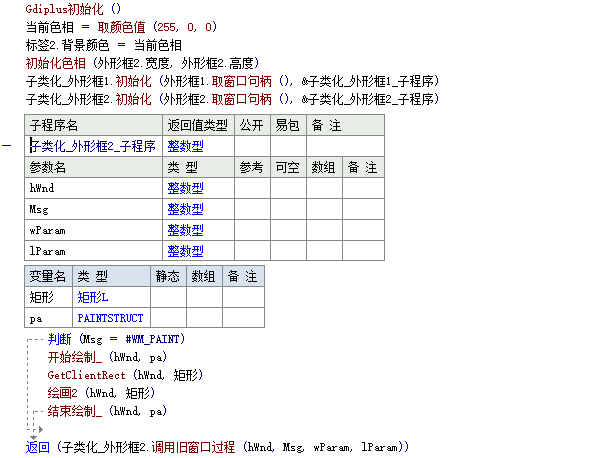The height and width of the screenshot is (458, 605).
Task: Click the 绘画2 (hWnd, 矩形) line
Action: click(101, 393)
